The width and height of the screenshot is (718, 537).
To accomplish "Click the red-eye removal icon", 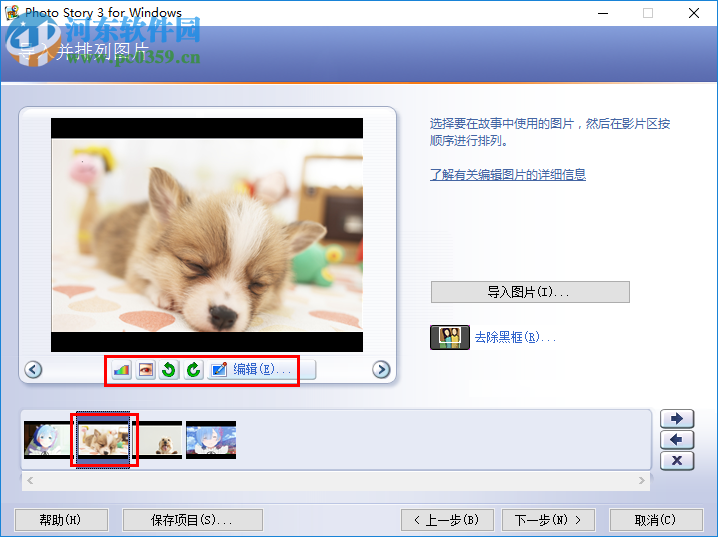I will [146, 369].
